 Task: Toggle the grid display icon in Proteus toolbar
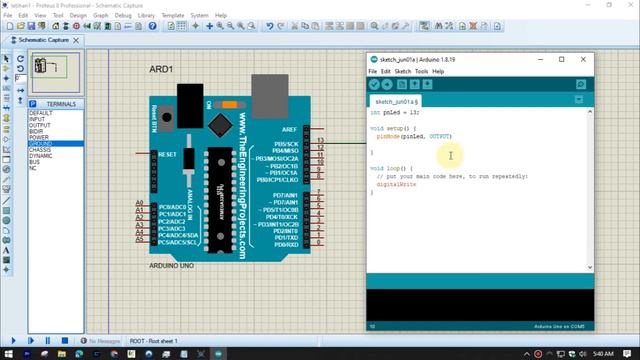(x=181, y=26)
